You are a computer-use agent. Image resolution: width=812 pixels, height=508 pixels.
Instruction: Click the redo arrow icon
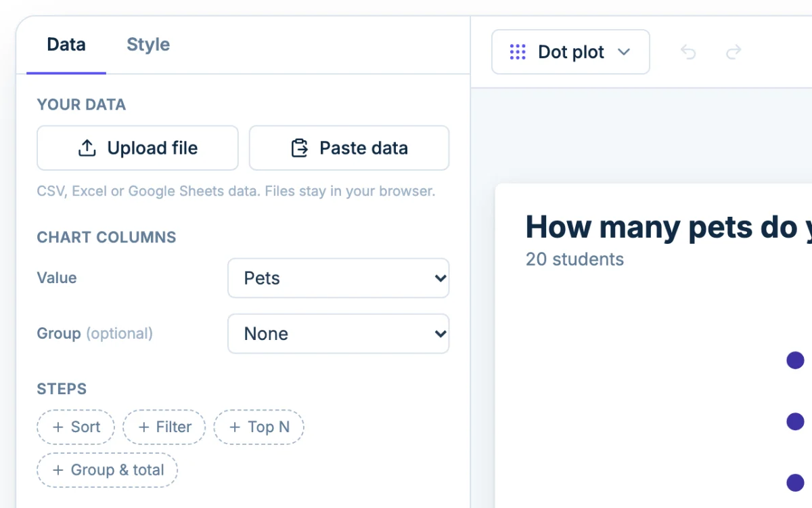(x=734, y=52)
